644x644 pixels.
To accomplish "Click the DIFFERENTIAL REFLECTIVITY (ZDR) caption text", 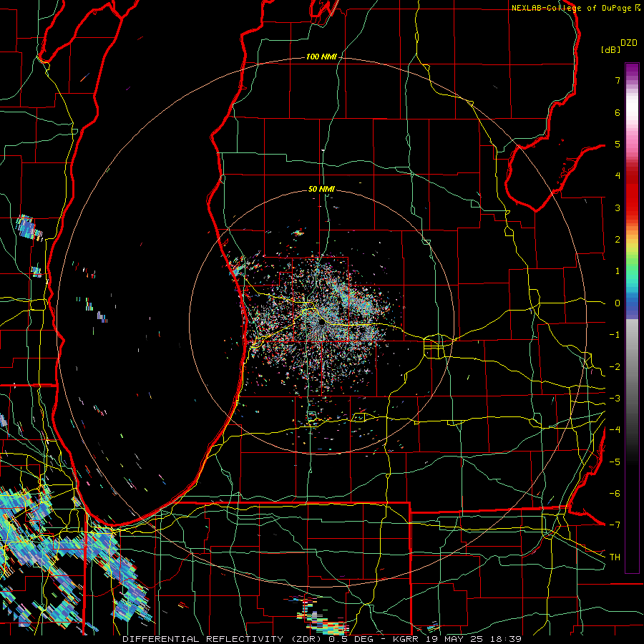I will coord(223,639).
